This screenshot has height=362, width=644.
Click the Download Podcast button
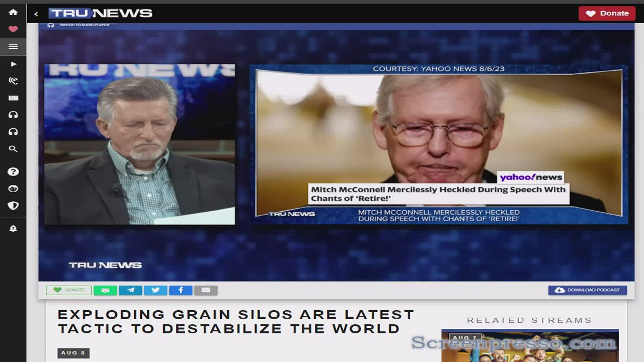click(x=587, y=290)
